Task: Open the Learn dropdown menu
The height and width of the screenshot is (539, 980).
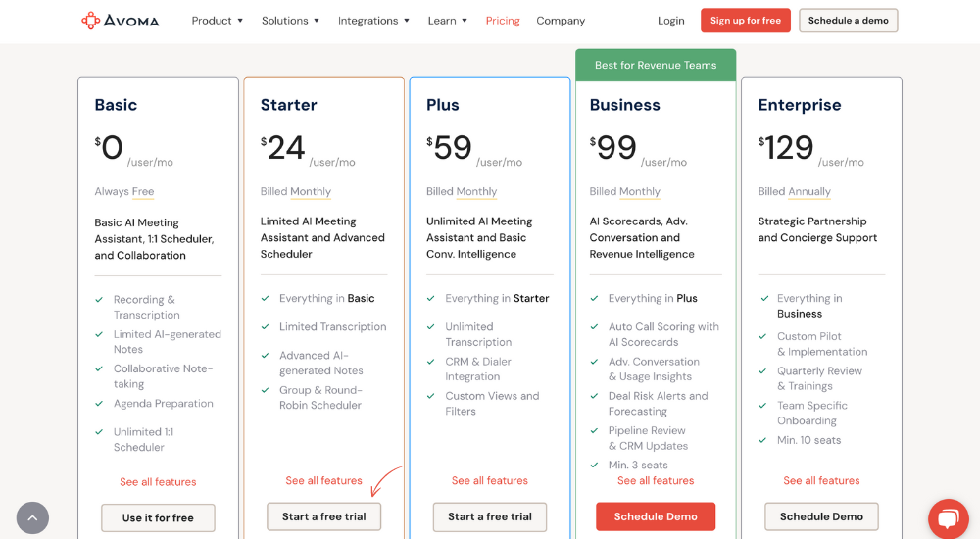Action: click(448, 21)
